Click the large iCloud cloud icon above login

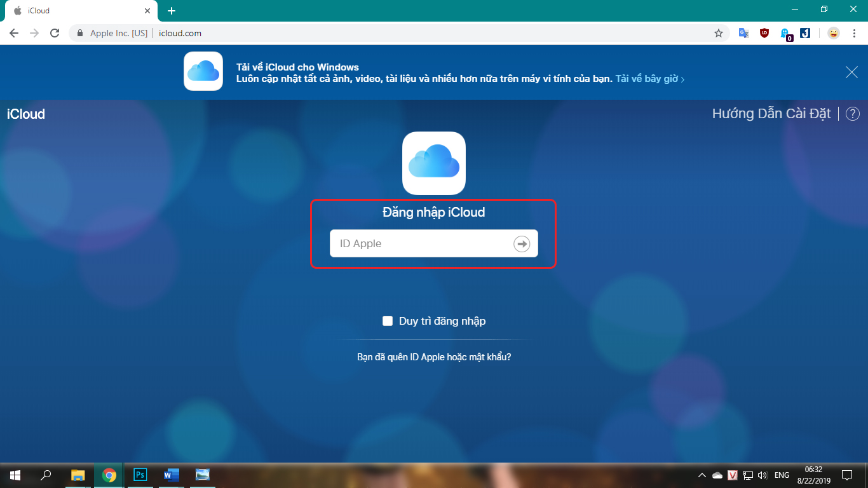pos(434,163)
